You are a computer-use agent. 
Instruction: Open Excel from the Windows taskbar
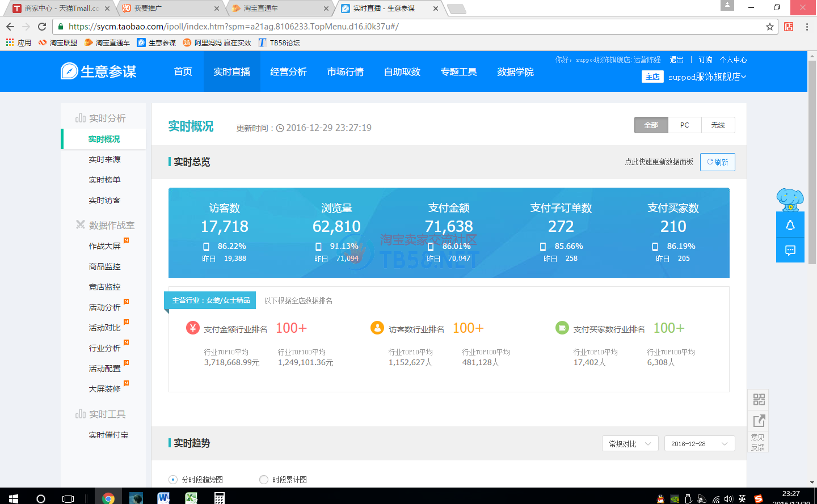(x=191, y=498)
